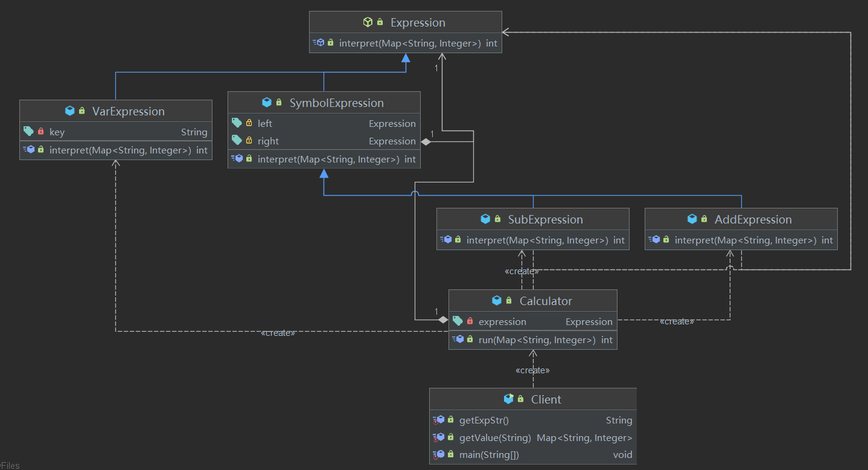Viewport: 868px width, 470px height.
Task: Select the Calculator class title
Action: [546, 301]
